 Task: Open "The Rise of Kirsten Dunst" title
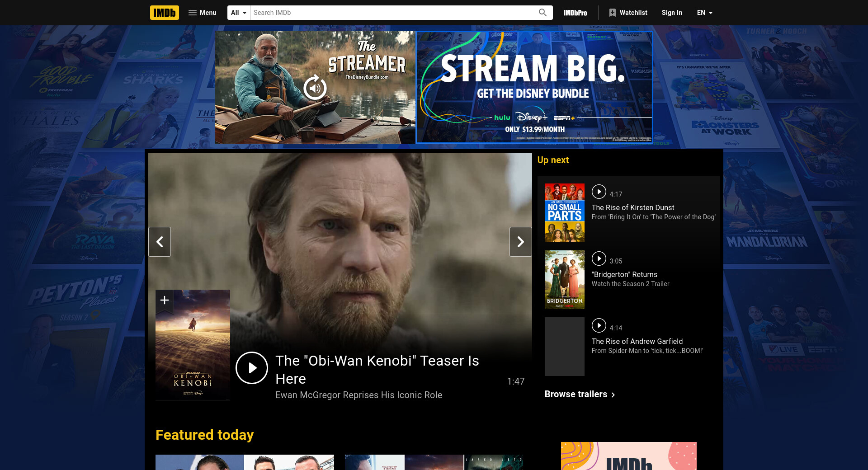[633, 207]
